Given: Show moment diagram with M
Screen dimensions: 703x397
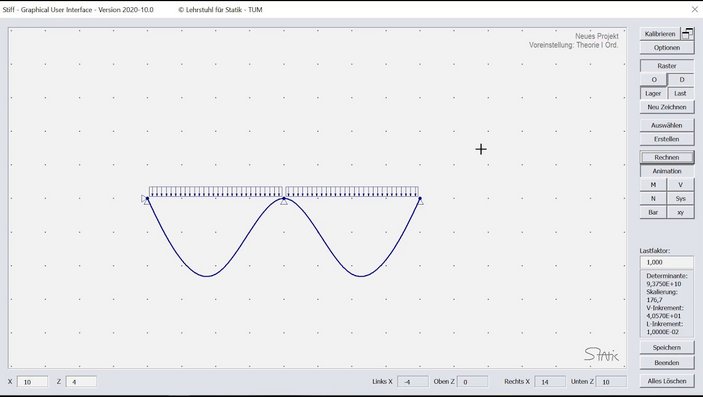Looking at the screenshot, I should 653,185.
